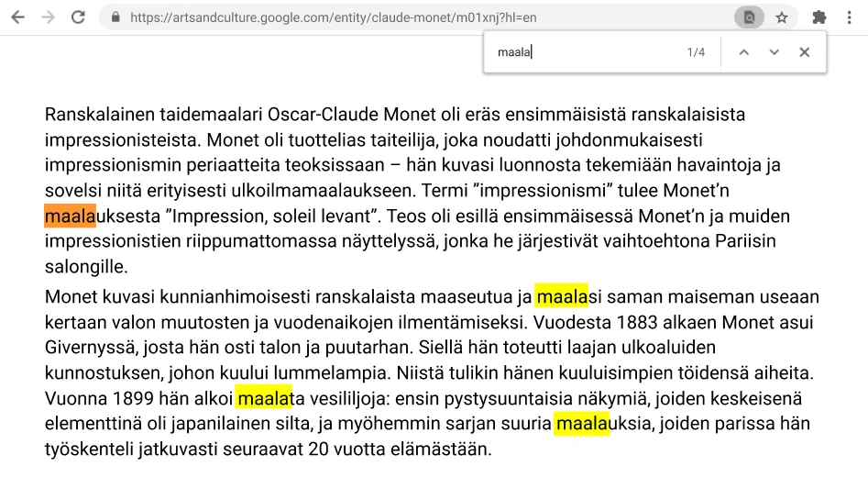868x488 pixels.
Task: Click the word elämästään
Action: coord(438,449)
